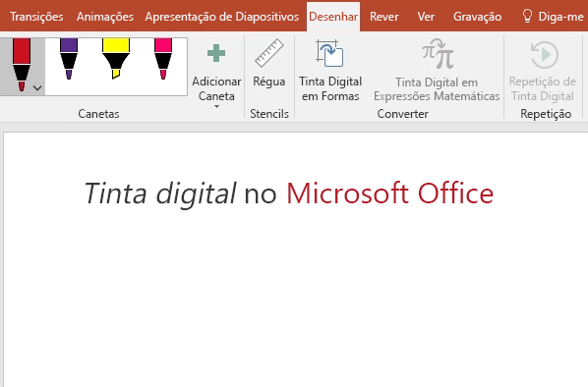Select the purple pen
The height and width of the screenshot is (387, 588).
69,59
